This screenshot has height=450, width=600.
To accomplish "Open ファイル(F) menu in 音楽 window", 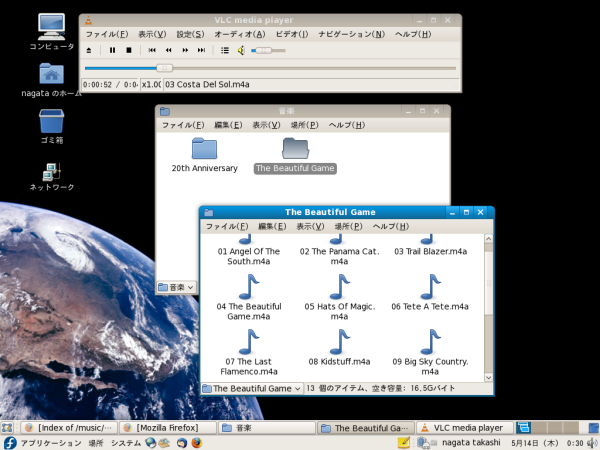I will point(183,125).
